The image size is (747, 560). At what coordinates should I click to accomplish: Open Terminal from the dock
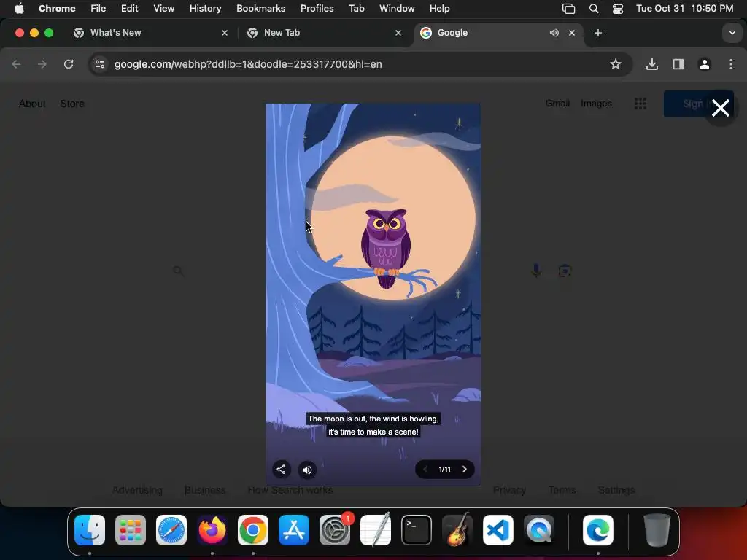417,530
